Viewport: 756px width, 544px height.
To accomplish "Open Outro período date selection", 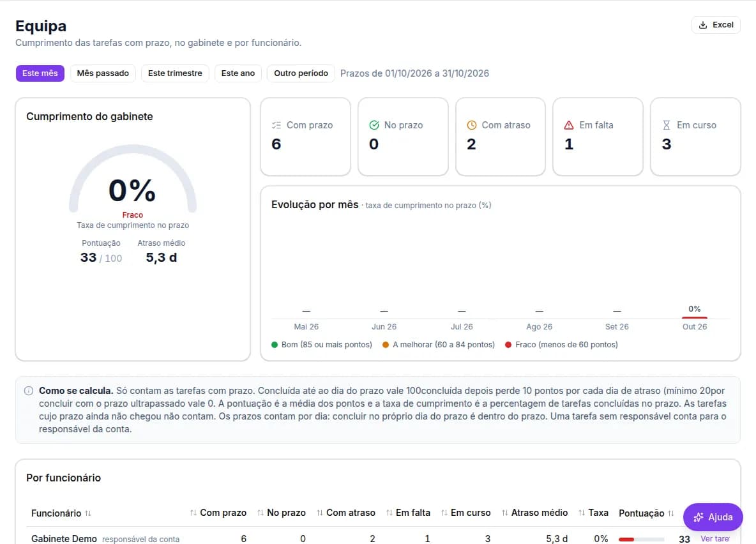I will point(301,73).
